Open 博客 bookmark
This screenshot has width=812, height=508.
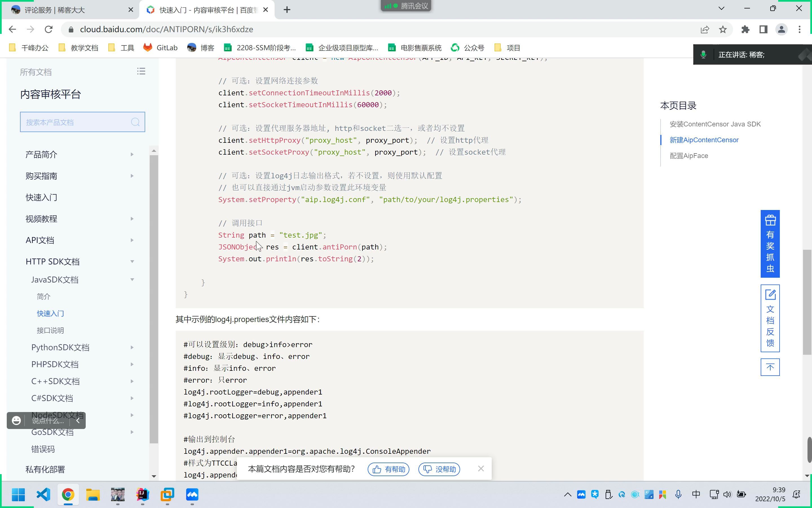pyautogui.click(x=201, y=48)
